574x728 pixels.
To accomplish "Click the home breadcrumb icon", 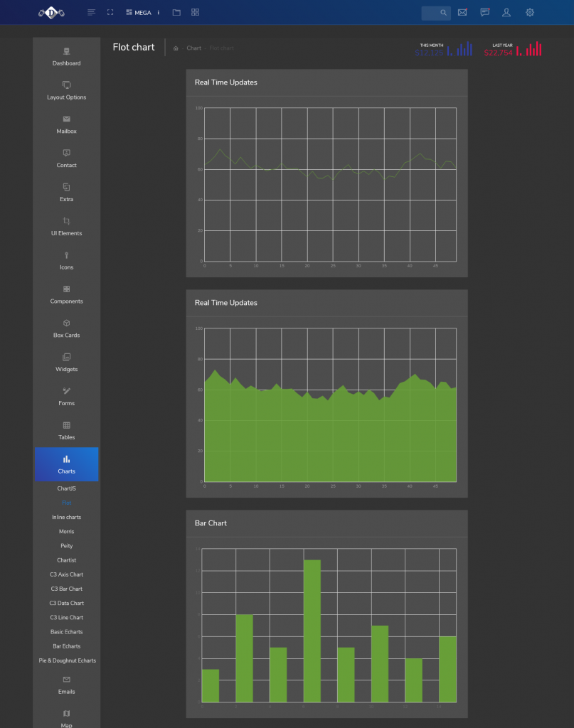I will pos(176,48).
